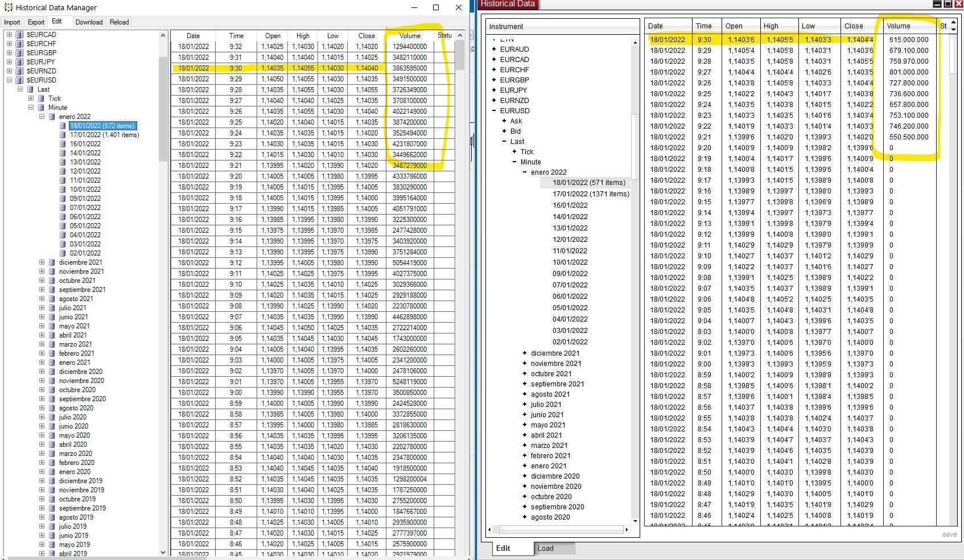
Task: Select 'EURCHF' in Historical Data tree
Action: point(514,70)
